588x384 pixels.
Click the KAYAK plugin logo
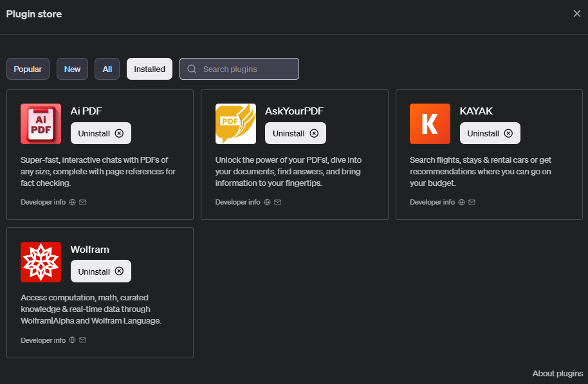(430, 123)
